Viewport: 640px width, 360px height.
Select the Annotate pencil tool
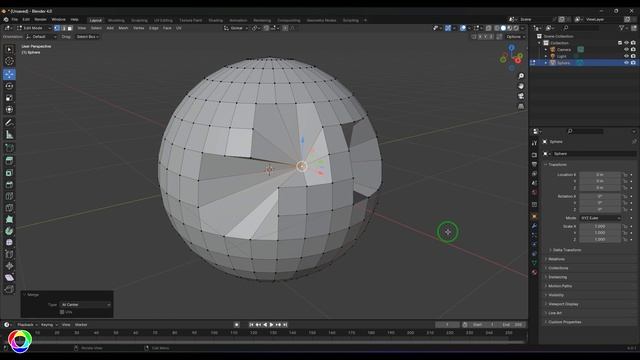9,123
